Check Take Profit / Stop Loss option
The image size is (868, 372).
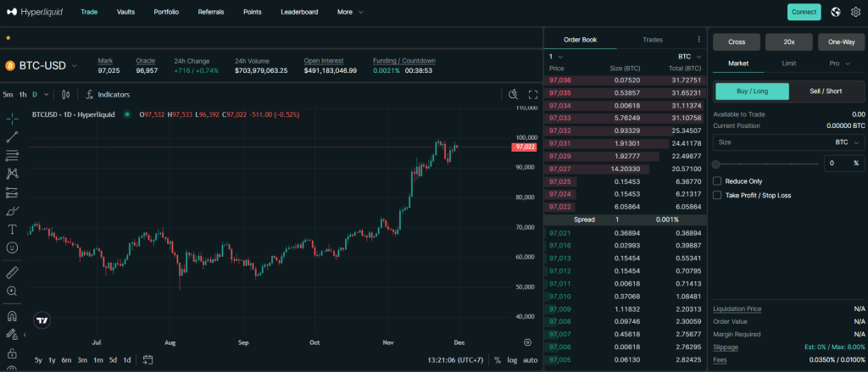click(717, 195)
